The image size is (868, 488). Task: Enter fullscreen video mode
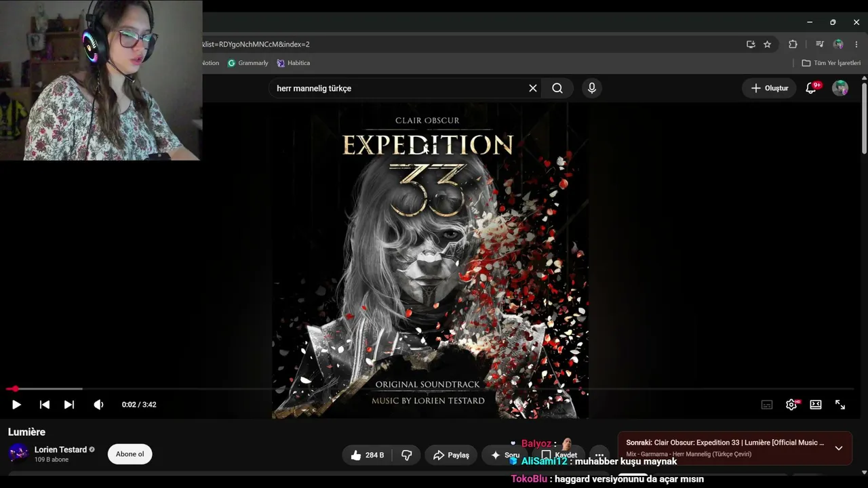pos(840,405)
